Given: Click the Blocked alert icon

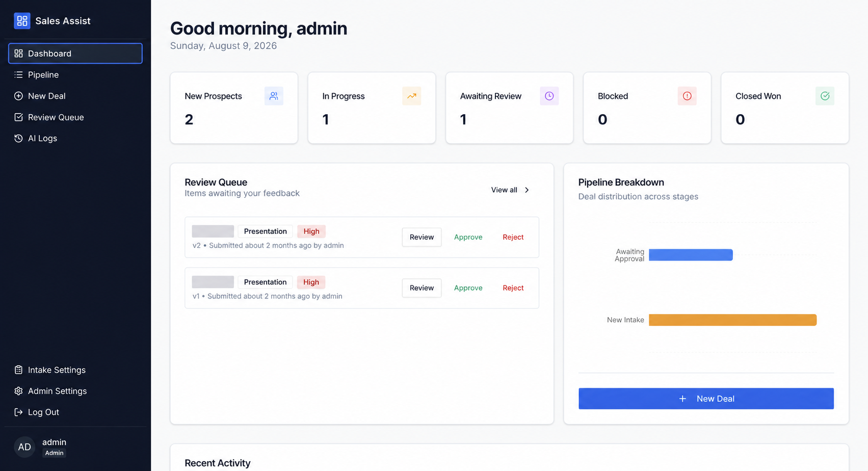Looking at the screenshot, I should (687, 96).
